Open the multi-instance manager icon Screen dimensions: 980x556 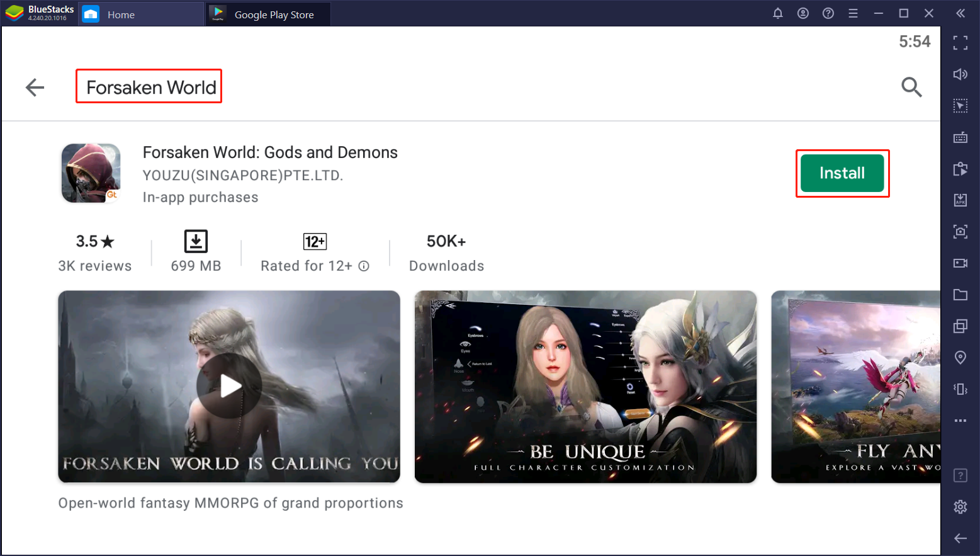(960, 326)
